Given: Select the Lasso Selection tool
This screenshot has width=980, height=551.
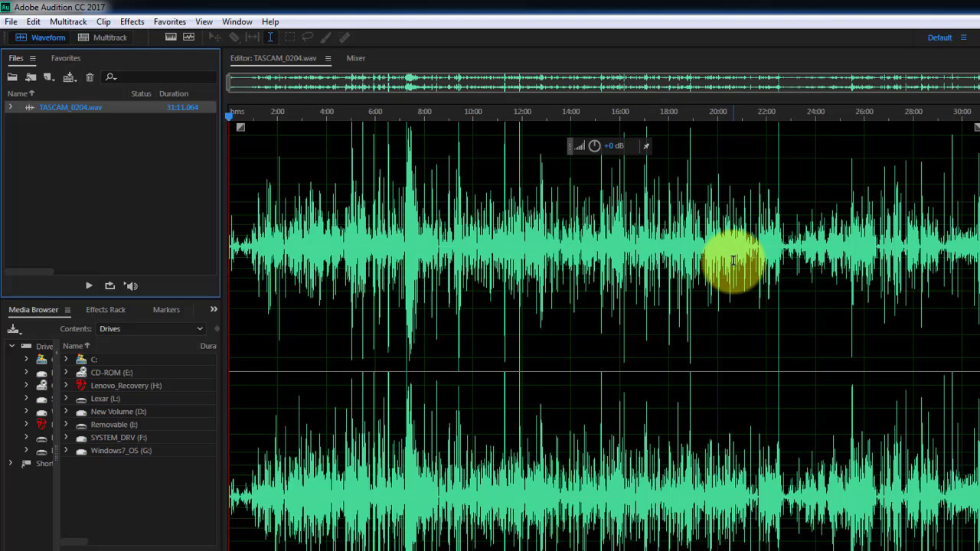Looking at the screenshot, I should point(308,37).
